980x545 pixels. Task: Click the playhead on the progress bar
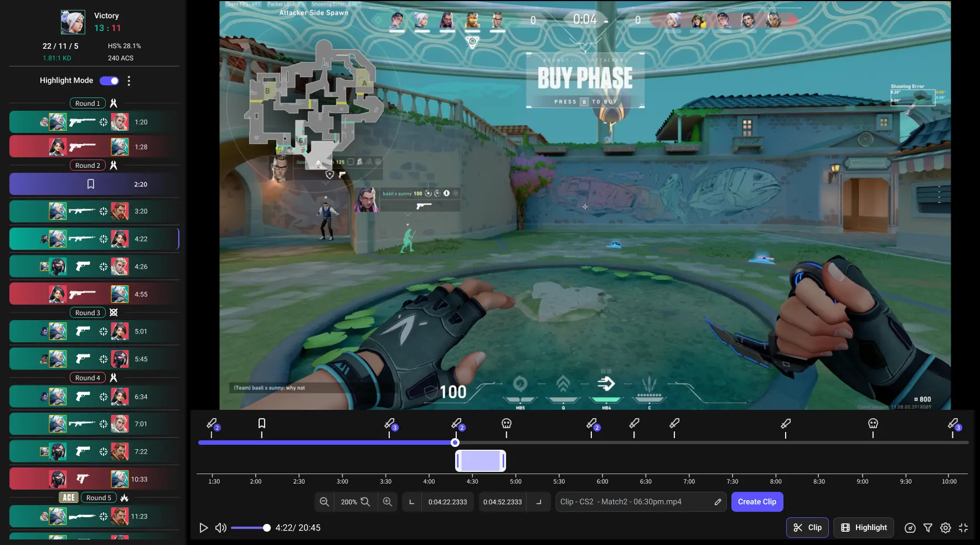[455, 443]
